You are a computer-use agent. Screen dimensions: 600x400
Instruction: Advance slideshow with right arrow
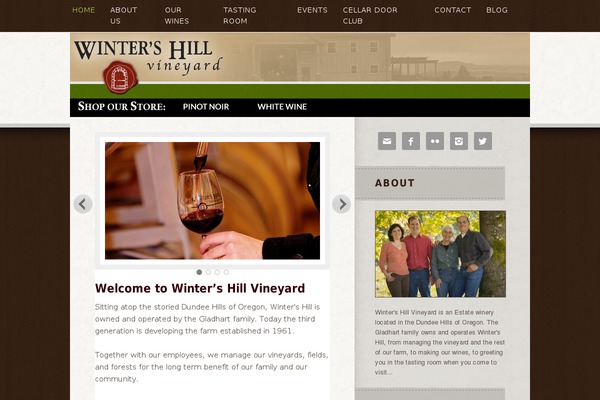coord(341,204)
